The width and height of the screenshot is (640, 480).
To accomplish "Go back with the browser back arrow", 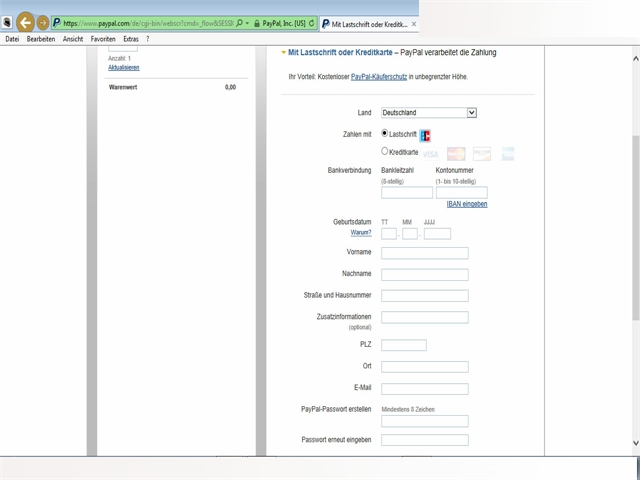I will [26, 22].
